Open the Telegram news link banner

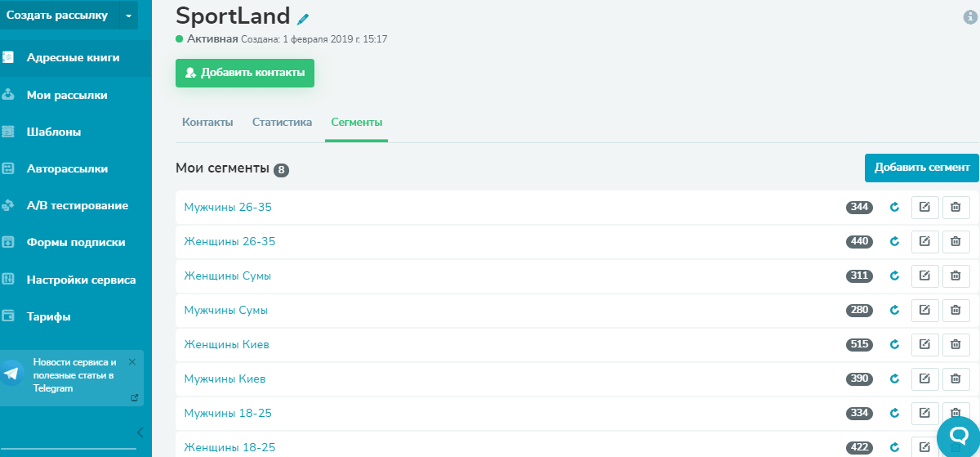73,375
